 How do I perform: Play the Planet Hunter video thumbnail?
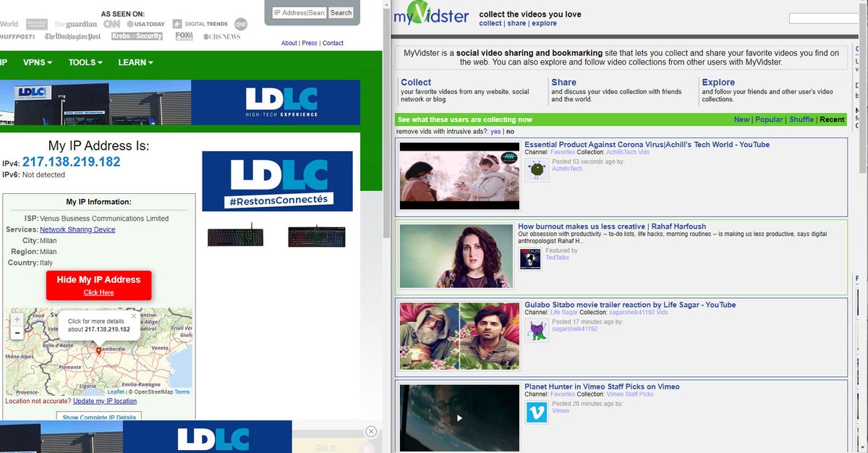[x=459, y=418]
